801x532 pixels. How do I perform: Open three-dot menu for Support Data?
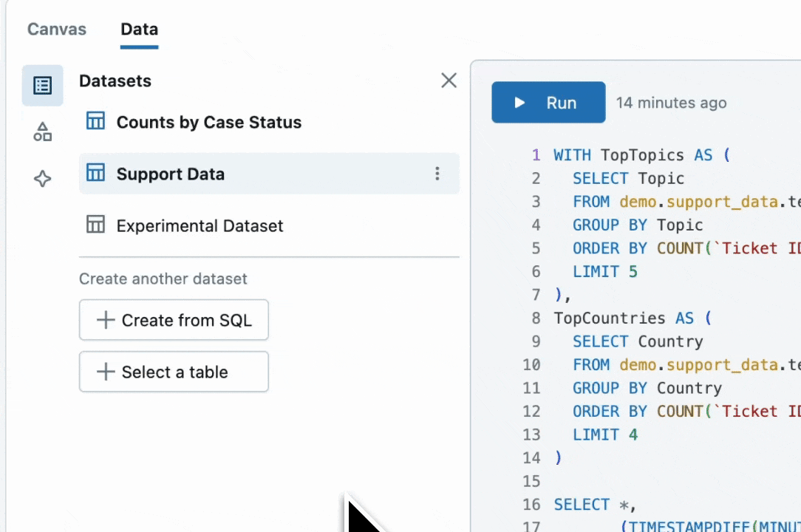point(437,174)
